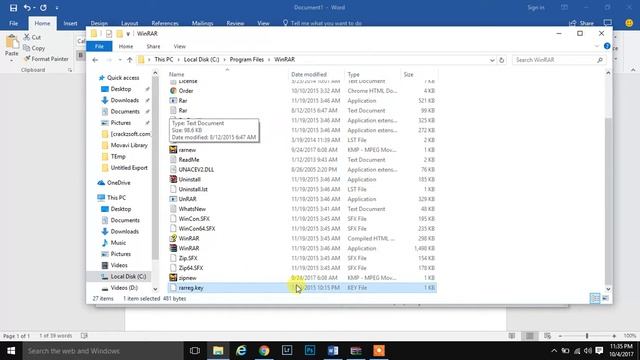
Task: Open recent locations dropdown arrow
Action: click(x=120, y=60)
